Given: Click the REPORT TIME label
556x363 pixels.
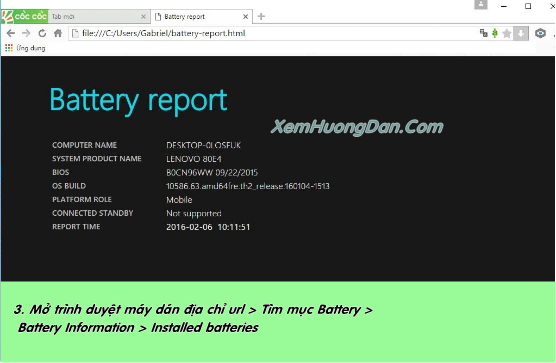Looking at the screenshot, I should pyautogui.click(x=76, y=227).
